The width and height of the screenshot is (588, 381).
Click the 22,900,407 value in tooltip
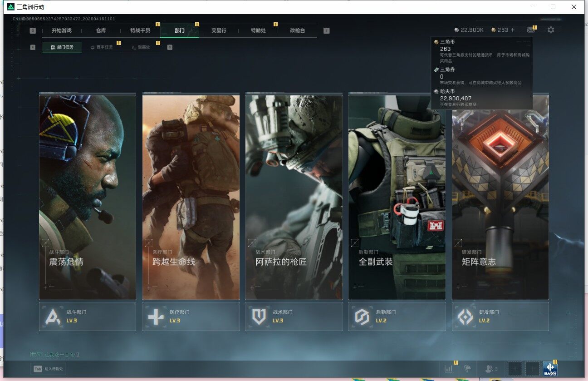(x=456, y=98)
